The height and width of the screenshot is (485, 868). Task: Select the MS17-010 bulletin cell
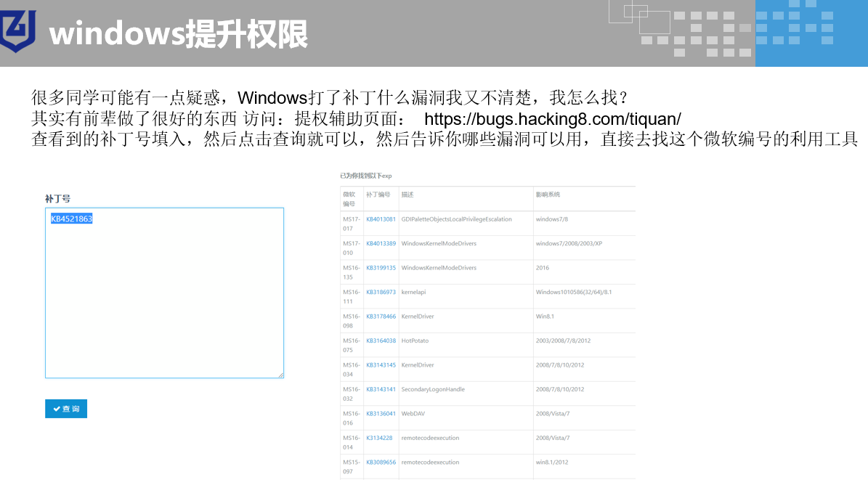click(x=352, y=248)
